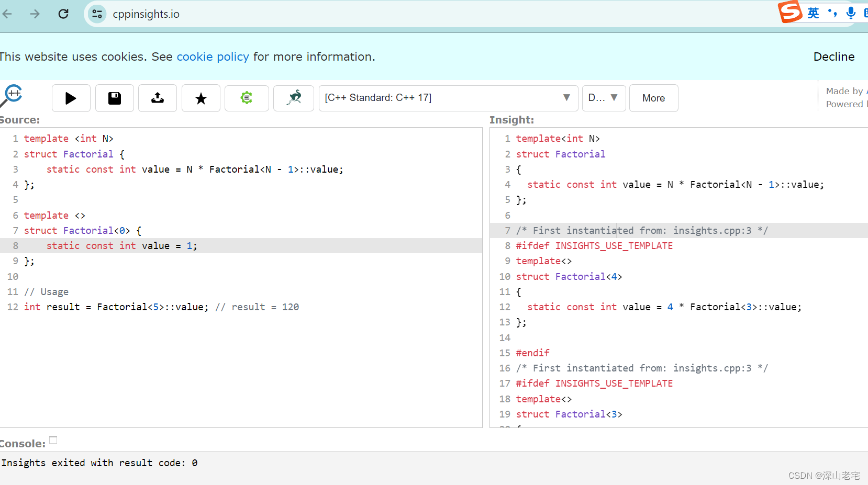Screen dimensions: 868x485
Task: Click insight line 16 'First instantiated from' comment
Action: (x=642, y=368)
